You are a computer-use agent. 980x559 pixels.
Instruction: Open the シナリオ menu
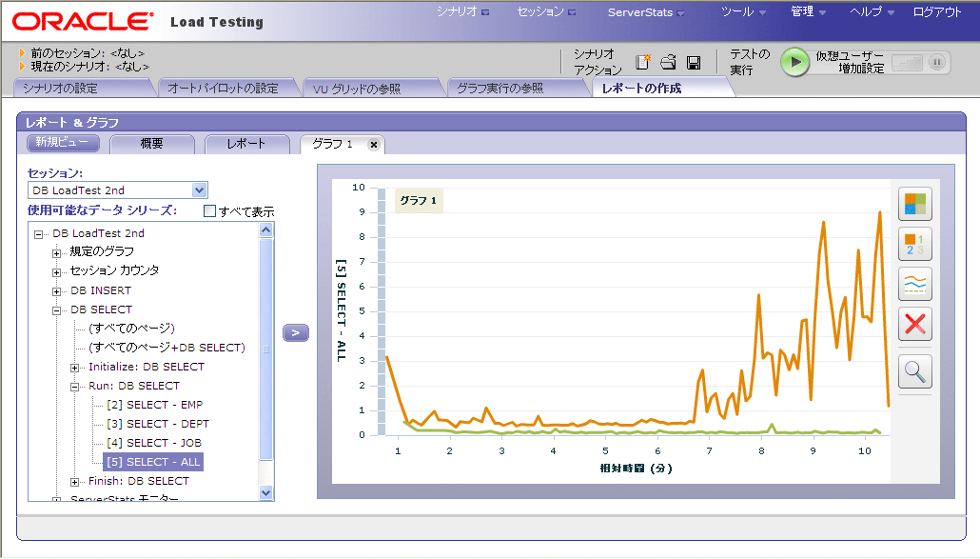tap(462, 11)
